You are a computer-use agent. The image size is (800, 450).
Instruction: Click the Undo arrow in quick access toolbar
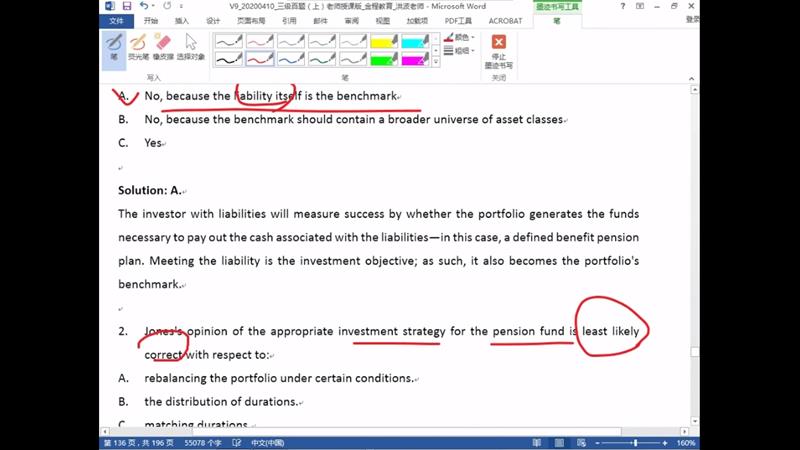coord(144,6)
